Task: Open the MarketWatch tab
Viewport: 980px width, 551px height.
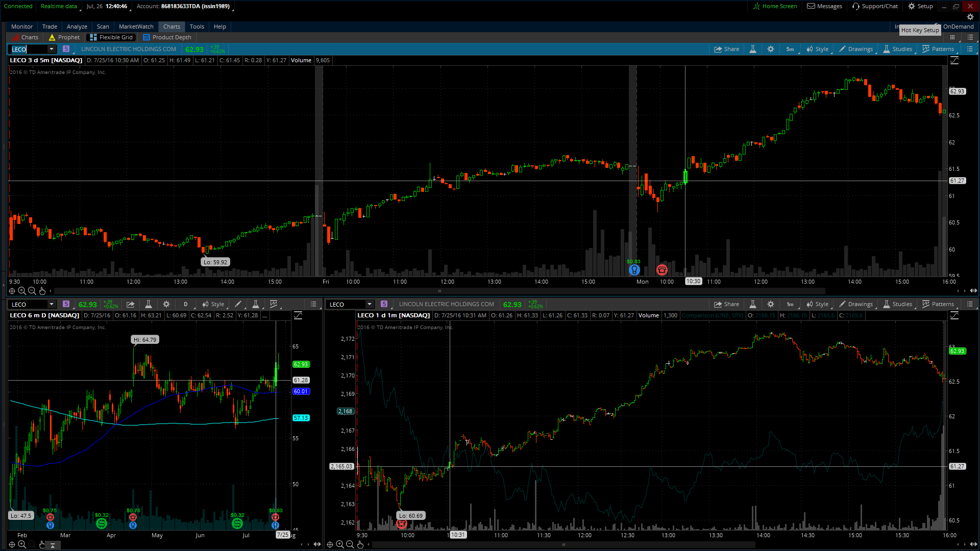Action: pyautogui.click(x=136, y=27)
